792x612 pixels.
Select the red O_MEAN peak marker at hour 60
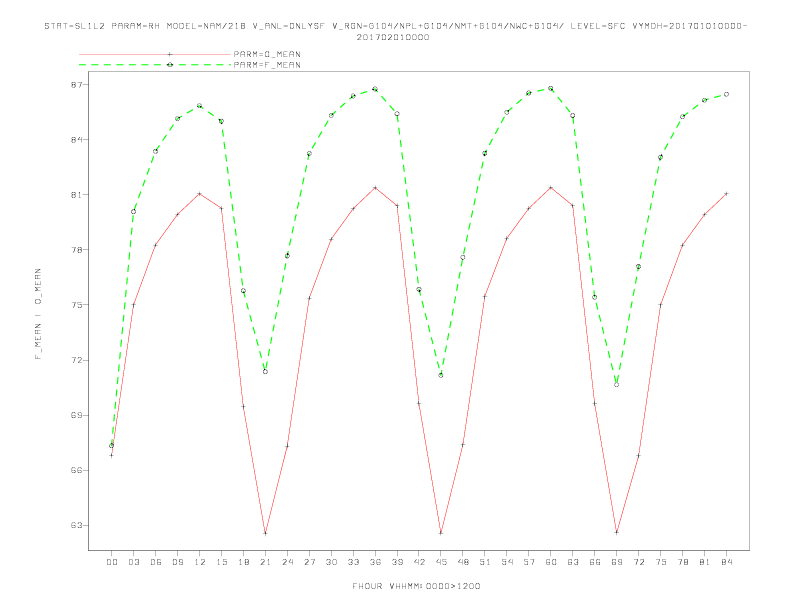point(551,187)
